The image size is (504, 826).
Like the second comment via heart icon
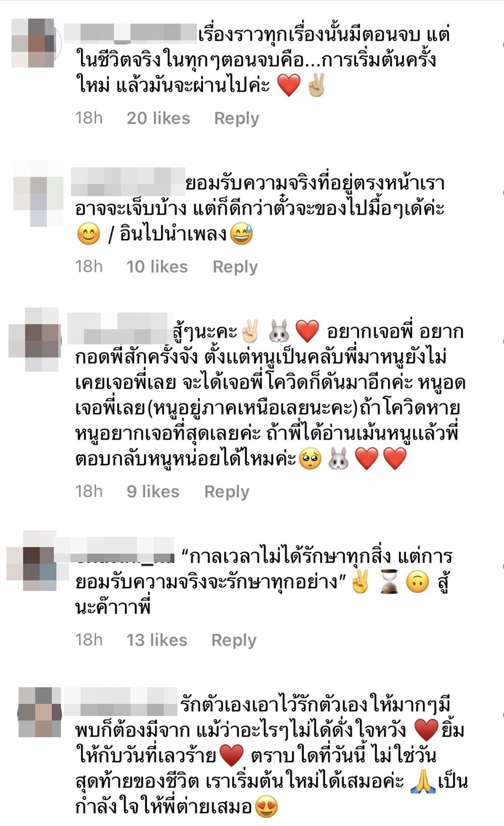pos(503,193)
